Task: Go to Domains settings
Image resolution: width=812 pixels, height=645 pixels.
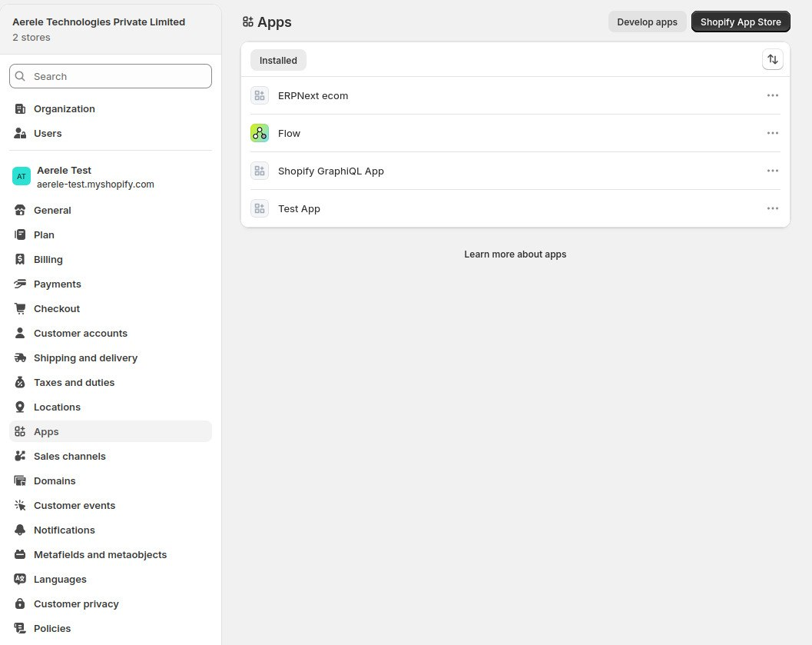Action: (111, 480)
